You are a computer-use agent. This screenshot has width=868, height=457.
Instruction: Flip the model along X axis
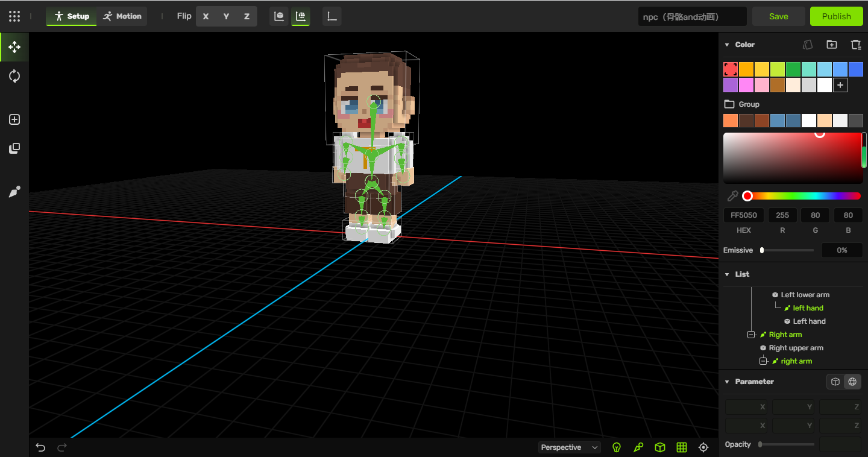pos(206,16)
